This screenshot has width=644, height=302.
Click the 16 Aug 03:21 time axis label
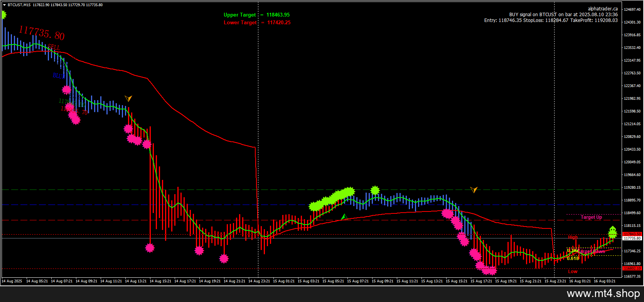pyautogui.click(x=605, y=281)
